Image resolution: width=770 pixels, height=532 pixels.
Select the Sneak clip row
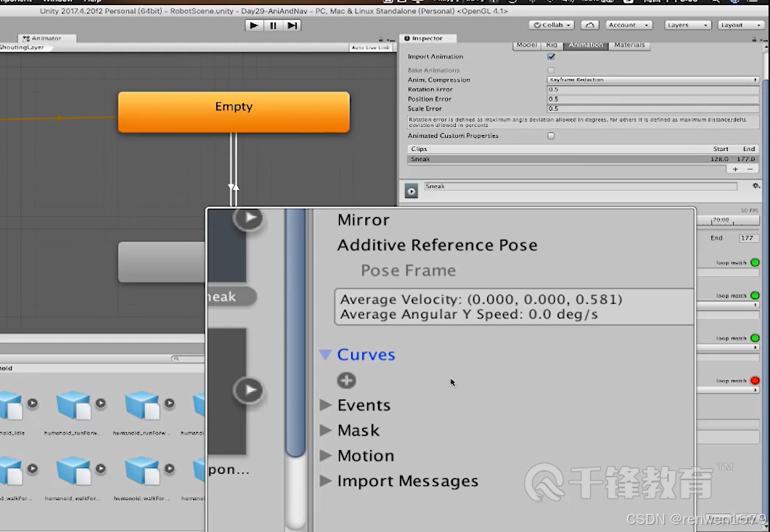583,159
